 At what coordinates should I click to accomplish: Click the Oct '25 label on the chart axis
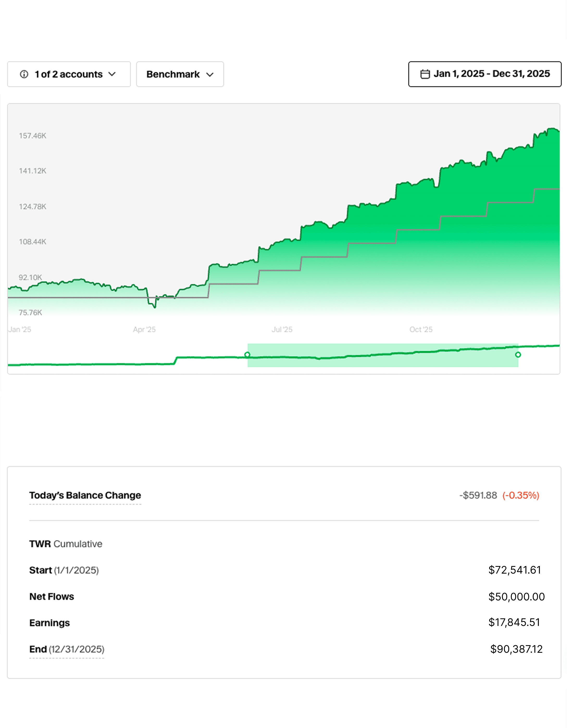[421, 329]
